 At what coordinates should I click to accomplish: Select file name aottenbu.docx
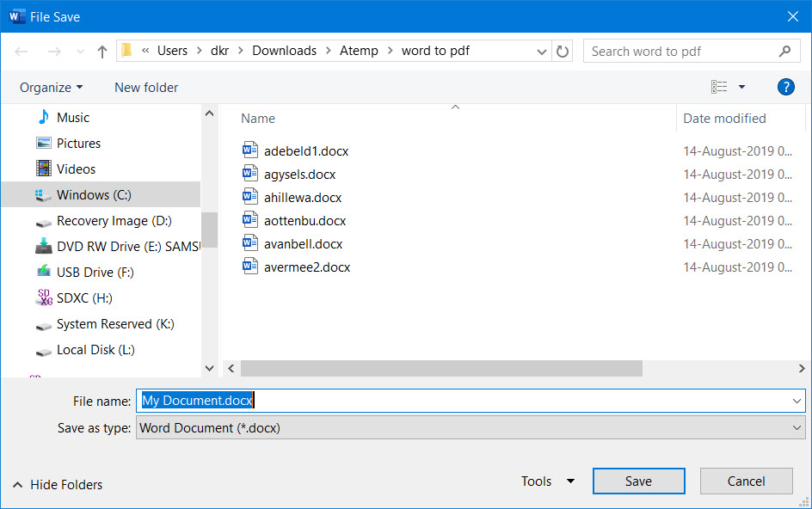[304, 221]
